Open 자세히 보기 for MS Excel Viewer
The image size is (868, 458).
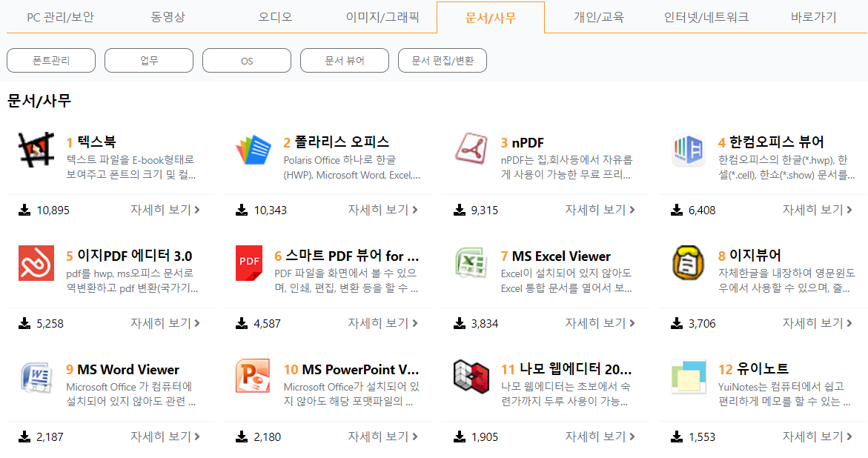click(600, 323)
